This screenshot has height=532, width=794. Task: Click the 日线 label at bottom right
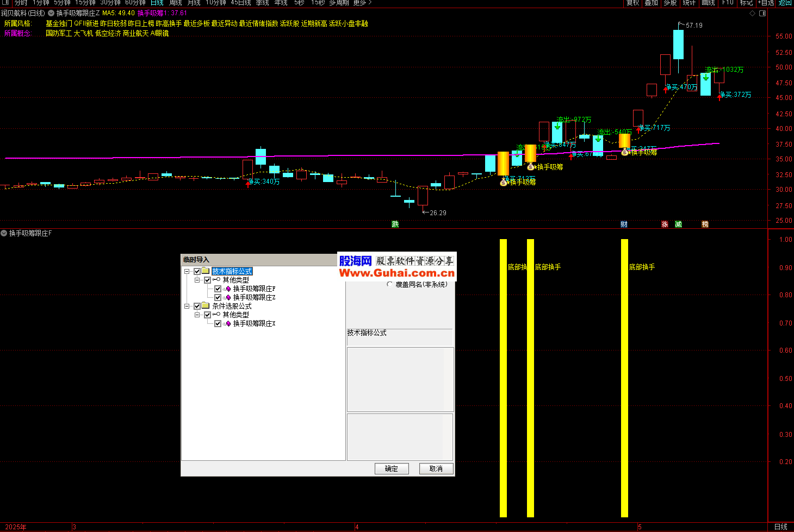[x=781, y=527]
